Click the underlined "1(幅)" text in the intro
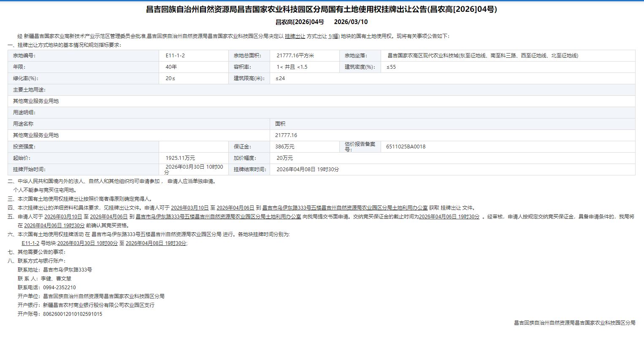Viewport: 644px width, 339px height. tap(334, 36)
